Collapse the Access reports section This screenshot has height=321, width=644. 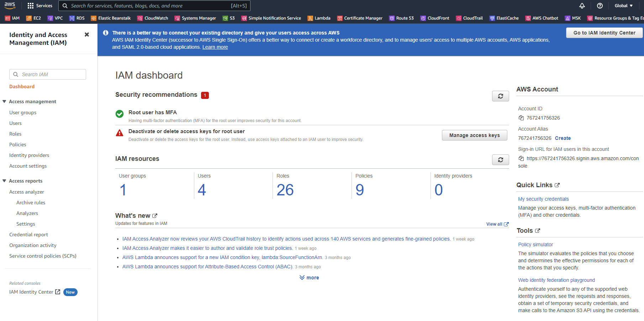point(4,181)
